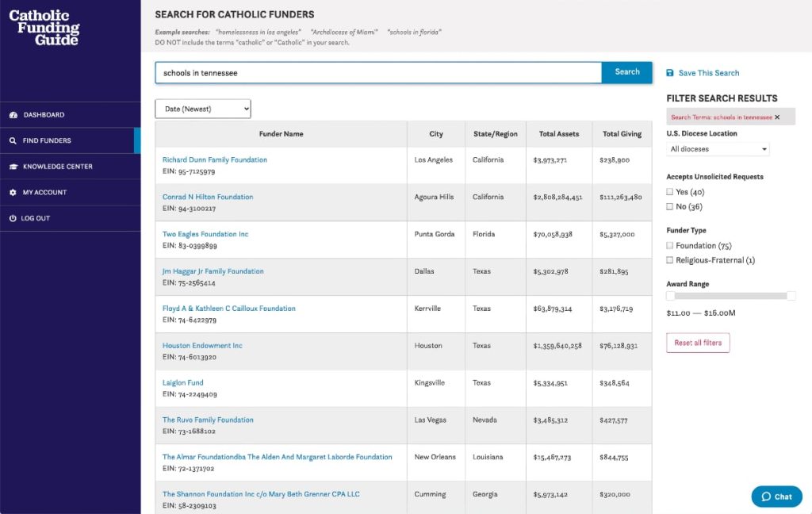Click the chat bubble icon
Viewport: 812px width, 514px height.
coord(767,497)
